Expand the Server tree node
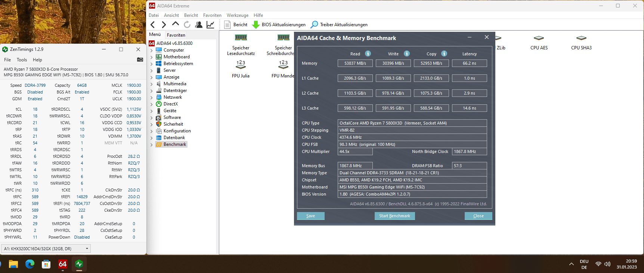Screen dimensions: 644x273 (152, 70)
